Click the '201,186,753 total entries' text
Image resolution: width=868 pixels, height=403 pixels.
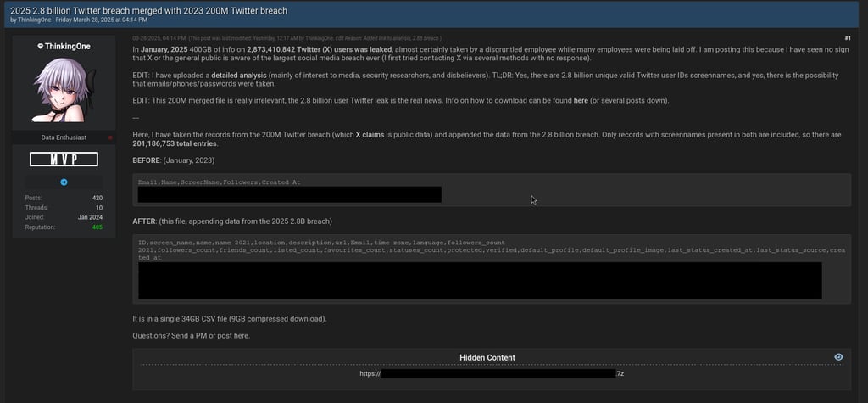(175, 143)
